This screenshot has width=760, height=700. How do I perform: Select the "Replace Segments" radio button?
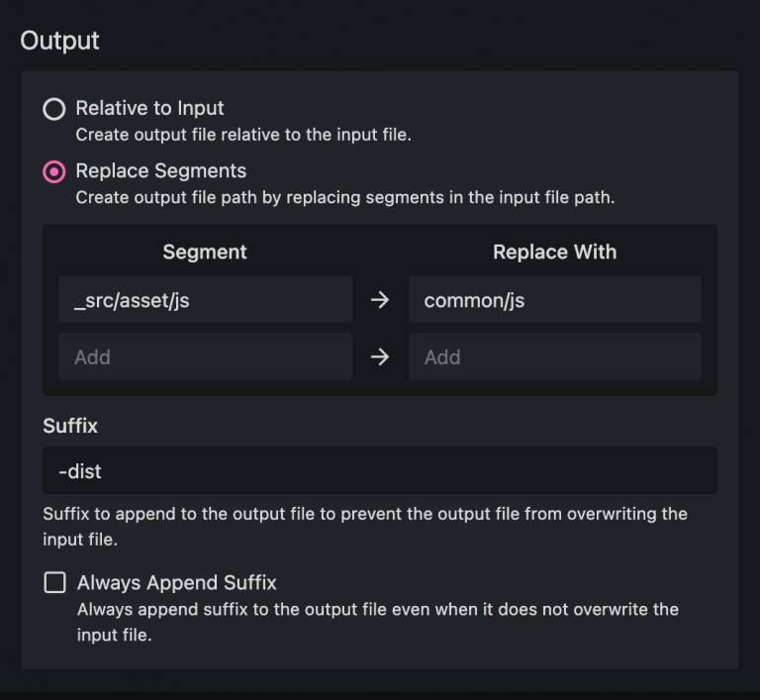(x=54, y=171)
